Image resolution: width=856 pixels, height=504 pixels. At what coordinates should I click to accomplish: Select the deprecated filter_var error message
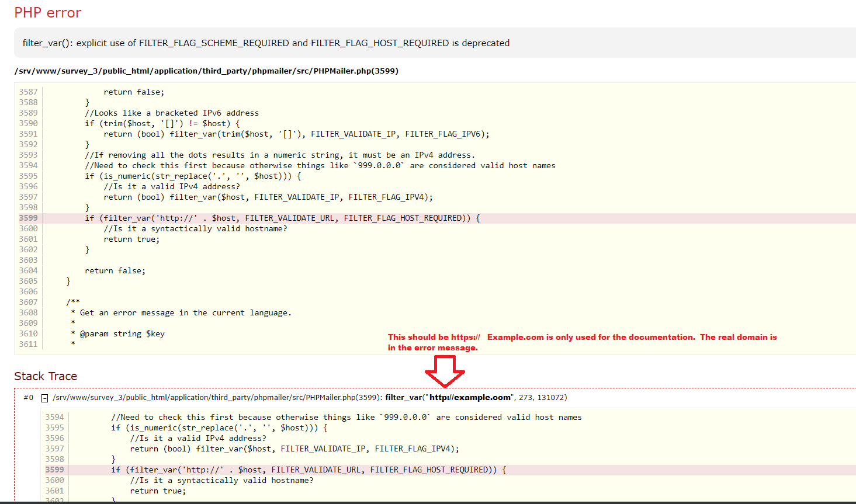point(266,43)
